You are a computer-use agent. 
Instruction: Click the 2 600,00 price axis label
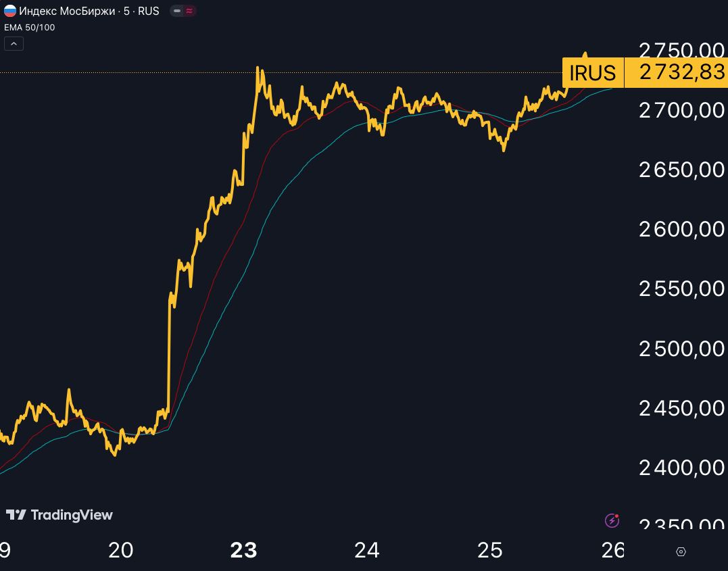pyautogui.click(x=681, y=229)
